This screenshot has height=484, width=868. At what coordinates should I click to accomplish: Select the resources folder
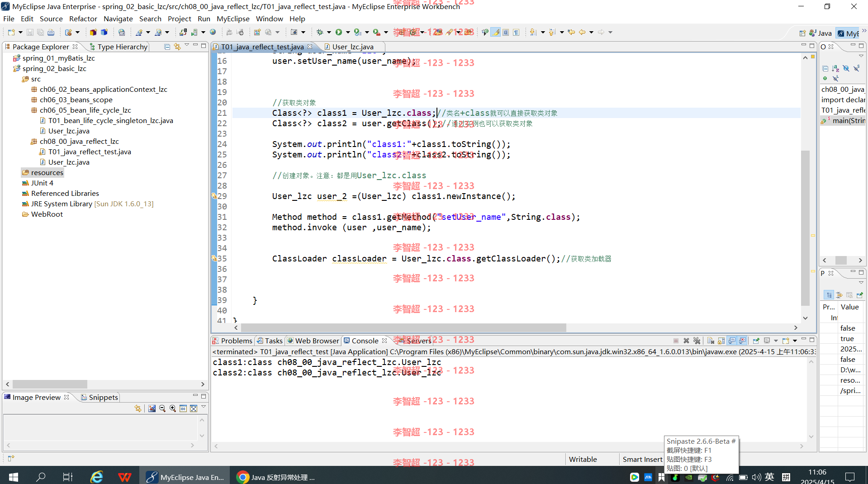(43, 172)
